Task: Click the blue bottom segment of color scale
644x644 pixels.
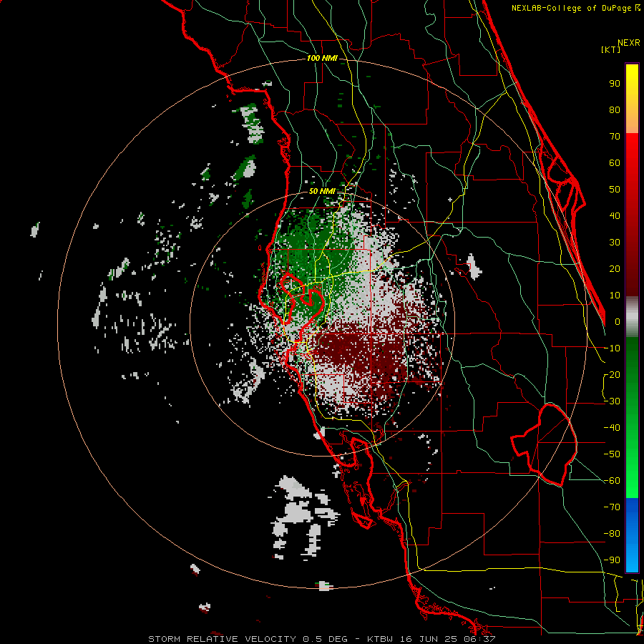Action: click(x=632, y=535)
